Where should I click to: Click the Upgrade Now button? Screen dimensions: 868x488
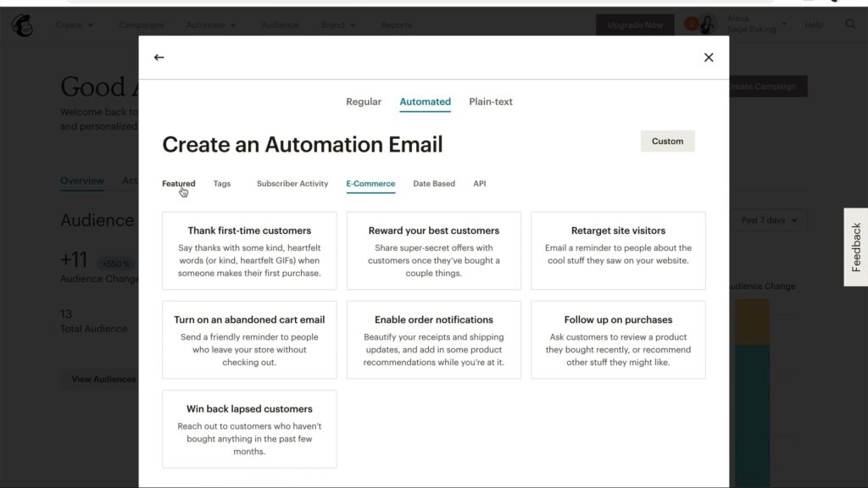(x=635, y=25)
